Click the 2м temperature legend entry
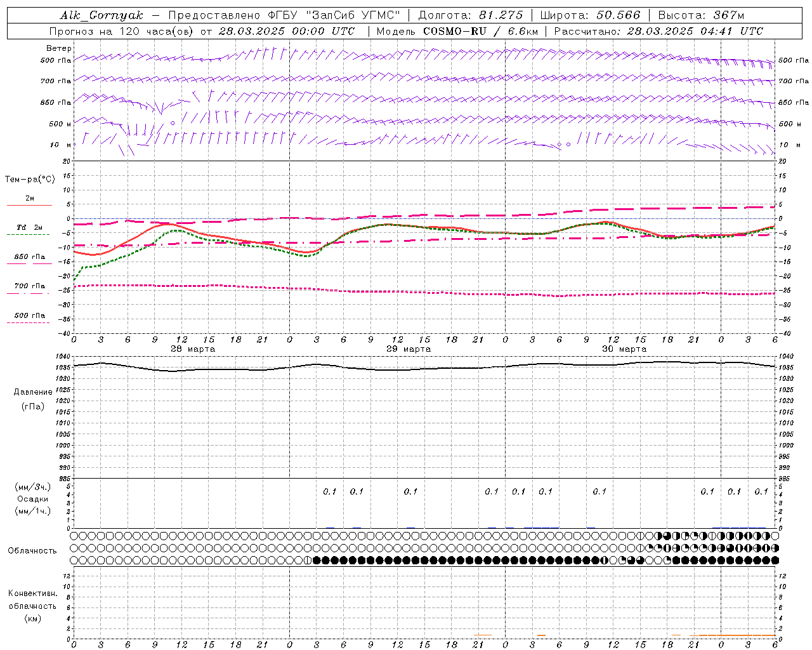 click(x=29, y=199)
